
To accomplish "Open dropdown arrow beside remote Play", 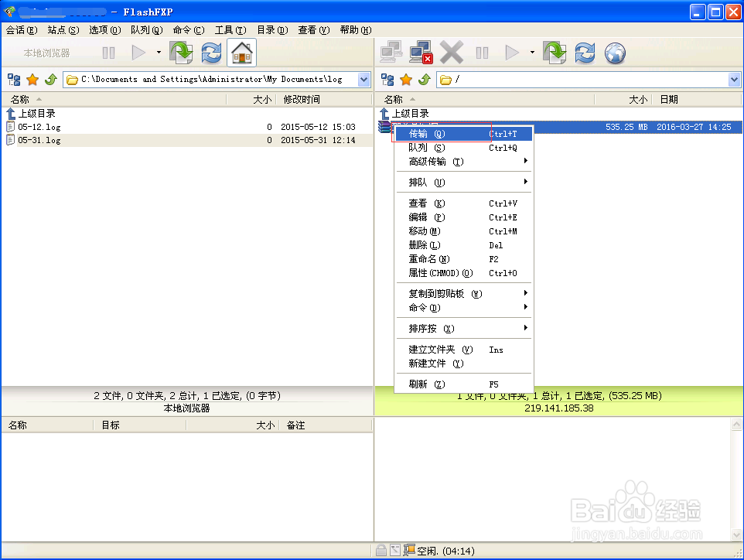I will 532,53.
